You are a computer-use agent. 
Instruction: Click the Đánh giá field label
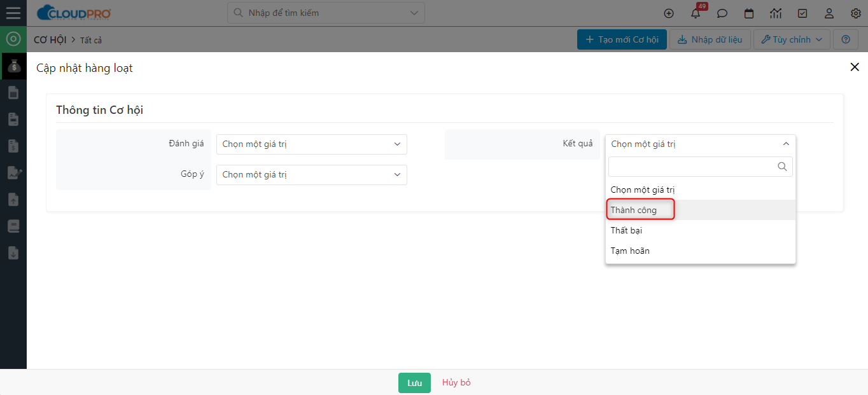click(x=186, y=144)
